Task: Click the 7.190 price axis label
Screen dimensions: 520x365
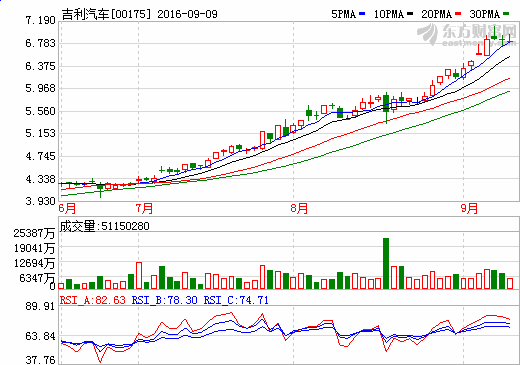Action: pyautogui.click(x=40, y=20)
